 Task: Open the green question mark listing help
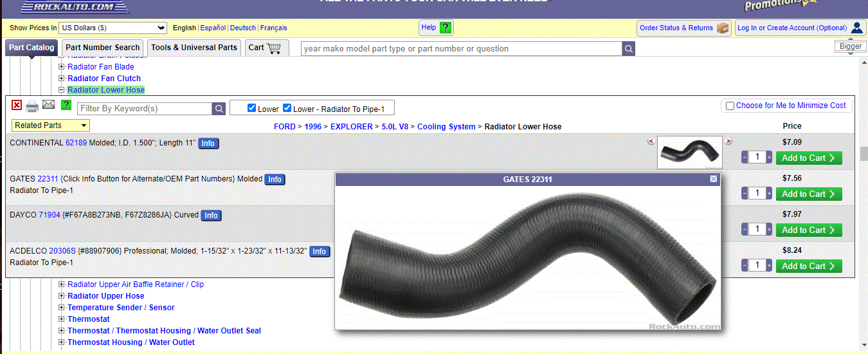(x=66, y=105)
